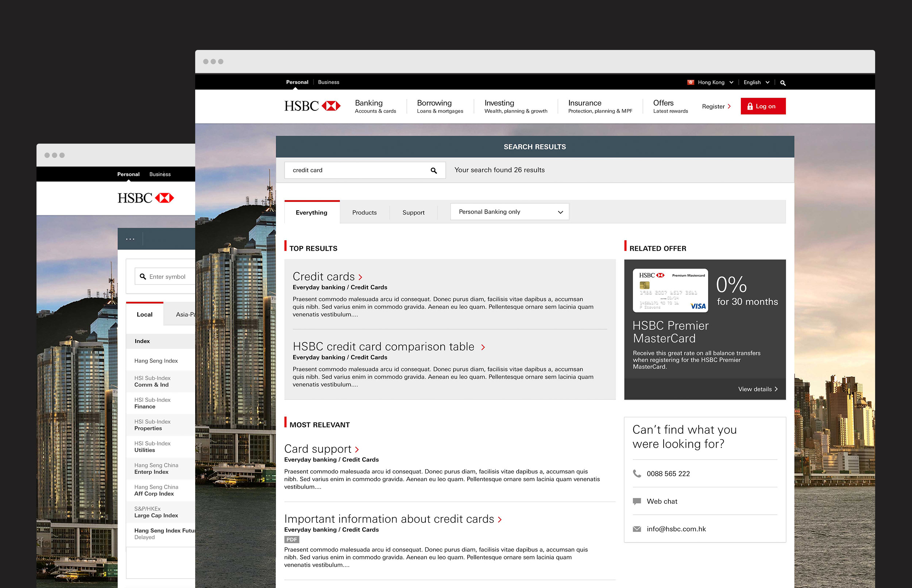Select Business in back window top bar
Viewport: 912px width, 588px height.
pos(160,174)
